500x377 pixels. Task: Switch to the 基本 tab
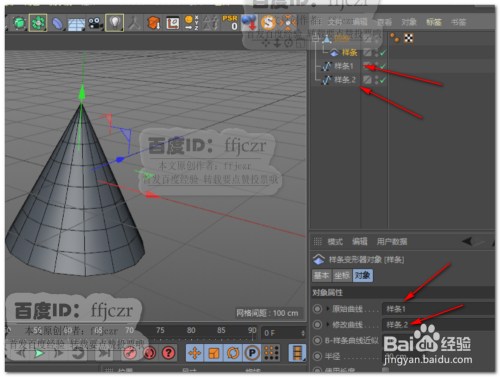[322, 275]
